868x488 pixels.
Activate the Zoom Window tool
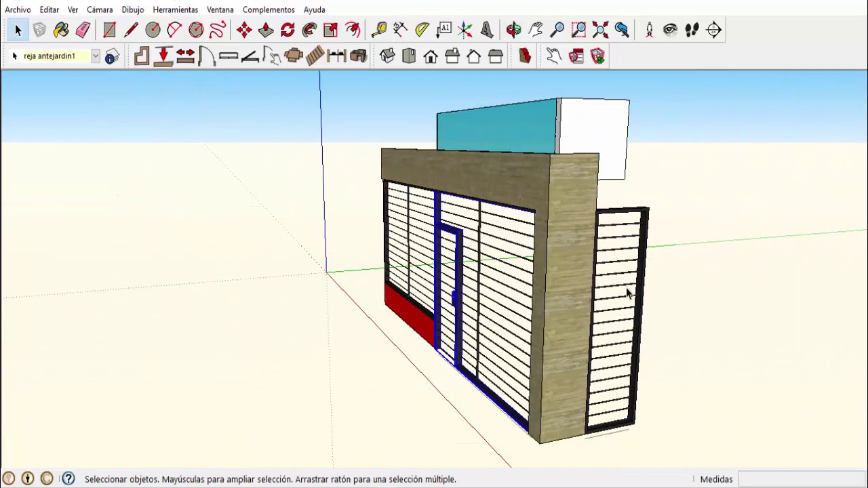(579, 30)
